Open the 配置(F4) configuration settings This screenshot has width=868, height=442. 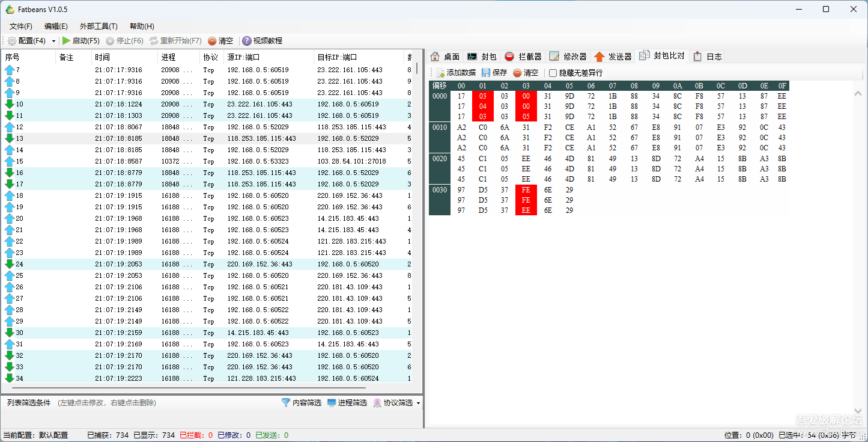point(27,41)
